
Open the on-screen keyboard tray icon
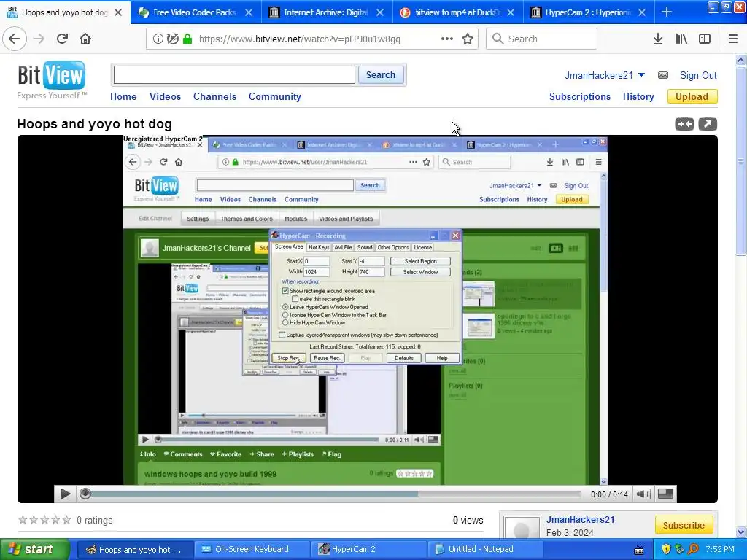[x=639, y=550]
